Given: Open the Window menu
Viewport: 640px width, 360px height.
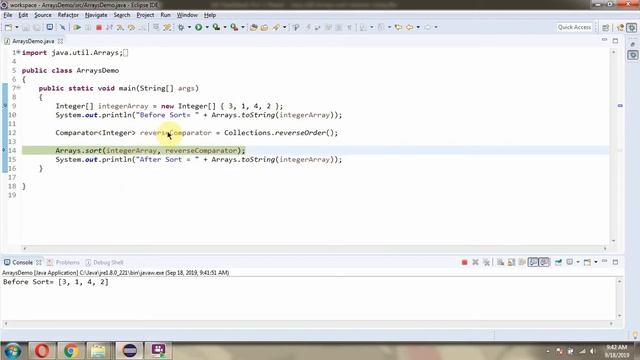Looking at the screenshot, I should click(x=187, y=15).
